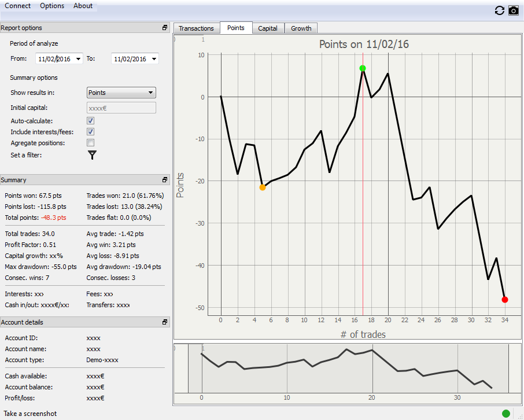The height and width of the screenshot is (420, 524).
Task: Click the refresh icon in top bar
Action: pyautogui.click(x=499, y=10)
